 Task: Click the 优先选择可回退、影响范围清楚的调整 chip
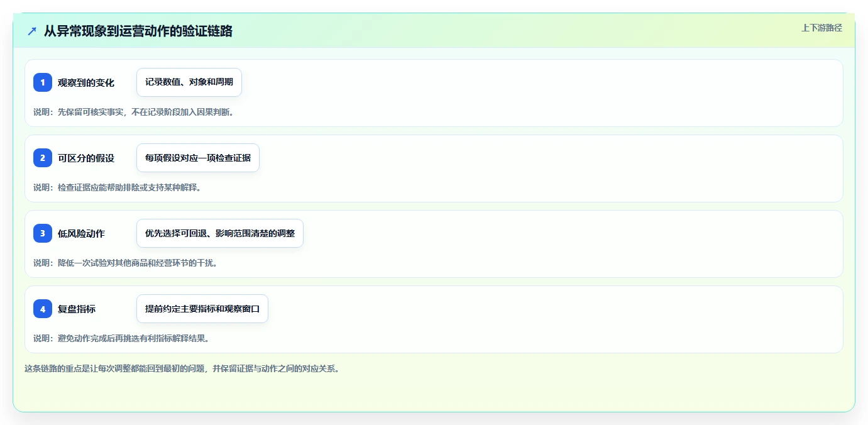[220, 233]
